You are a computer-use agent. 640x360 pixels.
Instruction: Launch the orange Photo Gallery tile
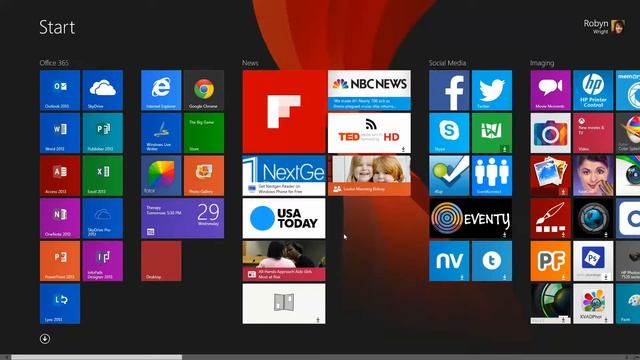click(204, 176)
